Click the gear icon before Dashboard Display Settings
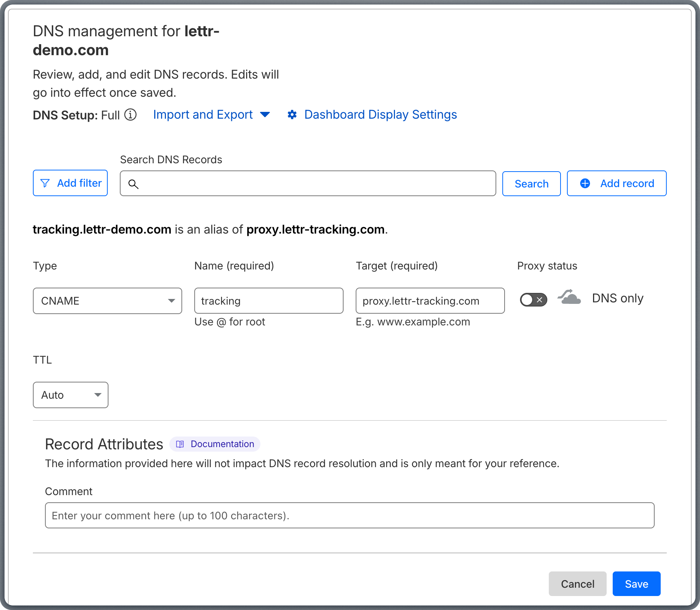 pyautogui.click(x=293, y=115)
